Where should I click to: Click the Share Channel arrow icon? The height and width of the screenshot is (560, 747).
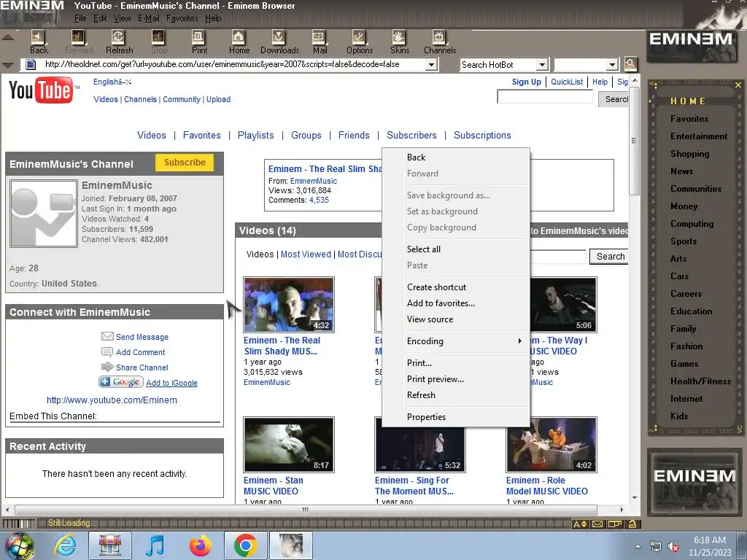click(107, 367)
